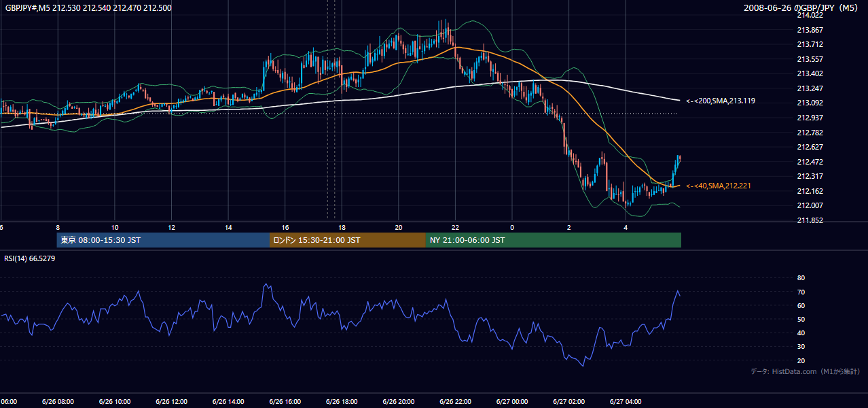Click the 6/26 22:00 timeline label
This screenshot has width=868, height=408.
click(x=455, y=401)
